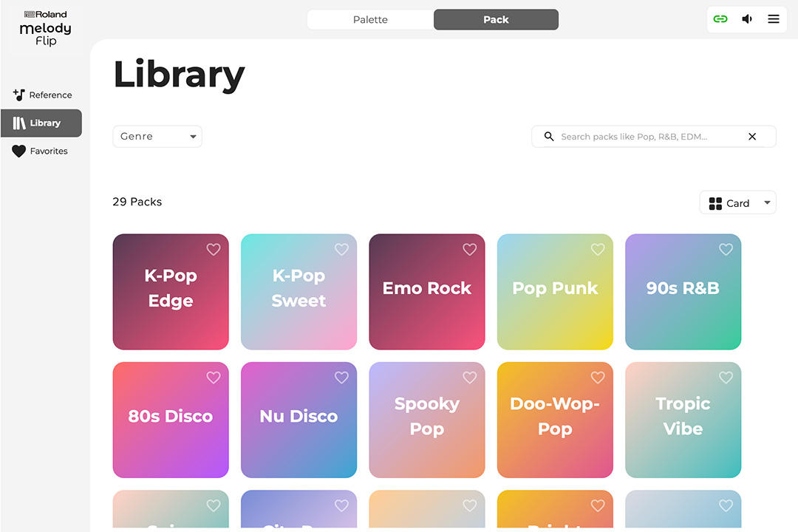The height and width of the screenshot is (532, 798).
Task: Click the Library page heading
Action: point(179,75)
